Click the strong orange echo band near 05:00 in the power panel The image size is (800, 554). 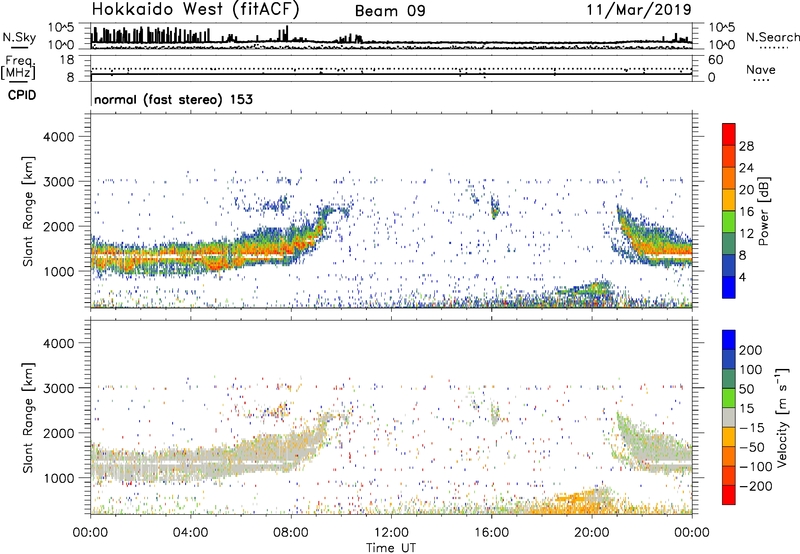217,259
